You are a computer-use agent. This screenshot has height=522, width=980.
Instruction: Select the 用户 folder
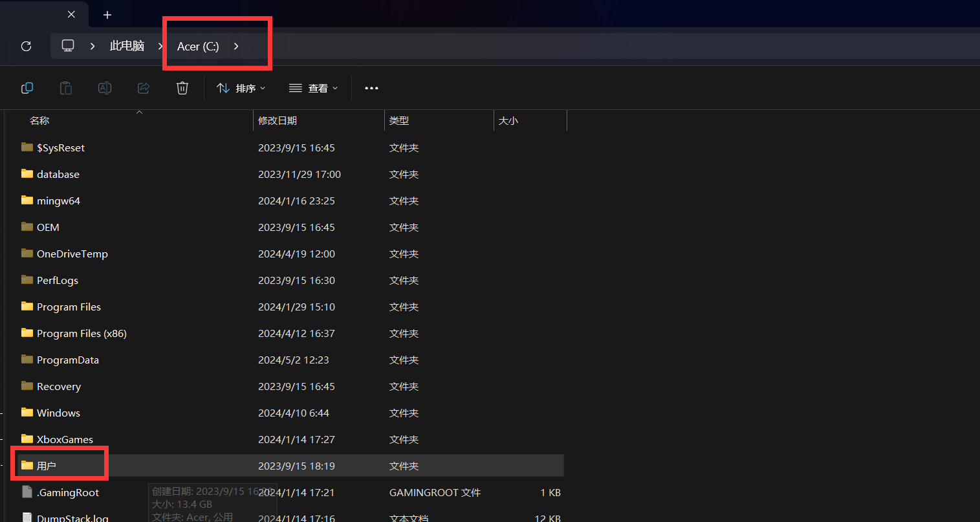click(x=47, y=466)
